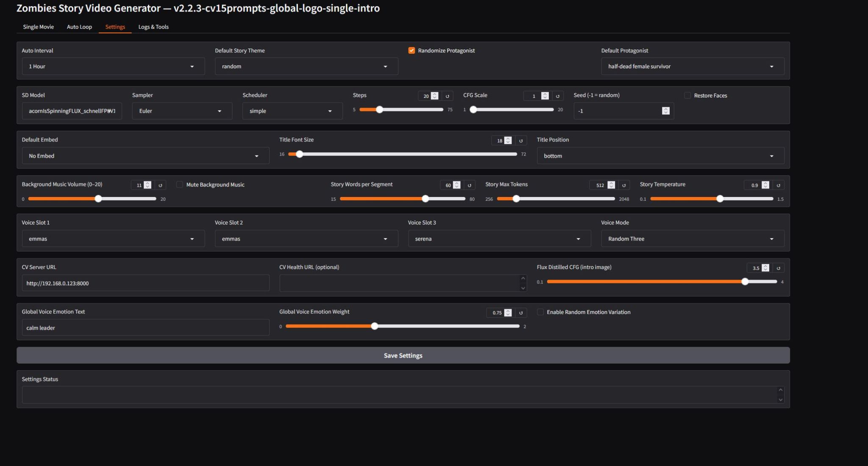The height and width of the screenshot is (466, 868).
Task: Reset Story Temperature value
Action: pyautogui.click(x=778, y=185)
